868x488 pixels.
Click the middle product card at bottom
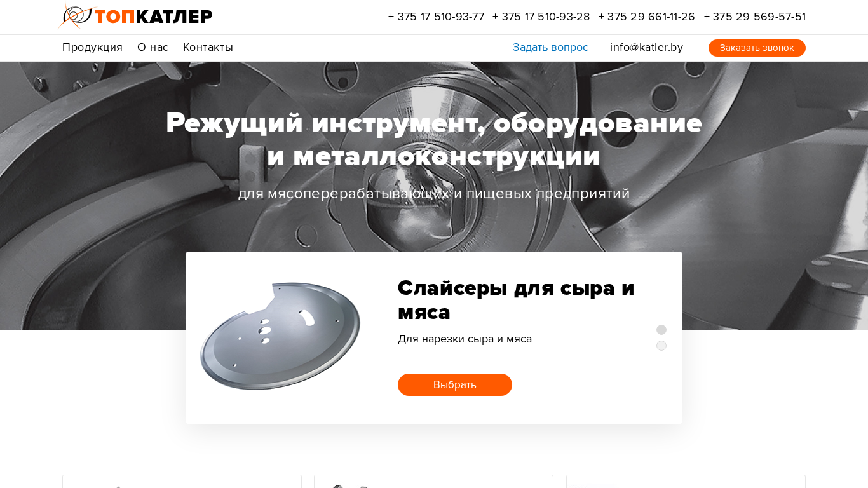(x=433, y=482)
